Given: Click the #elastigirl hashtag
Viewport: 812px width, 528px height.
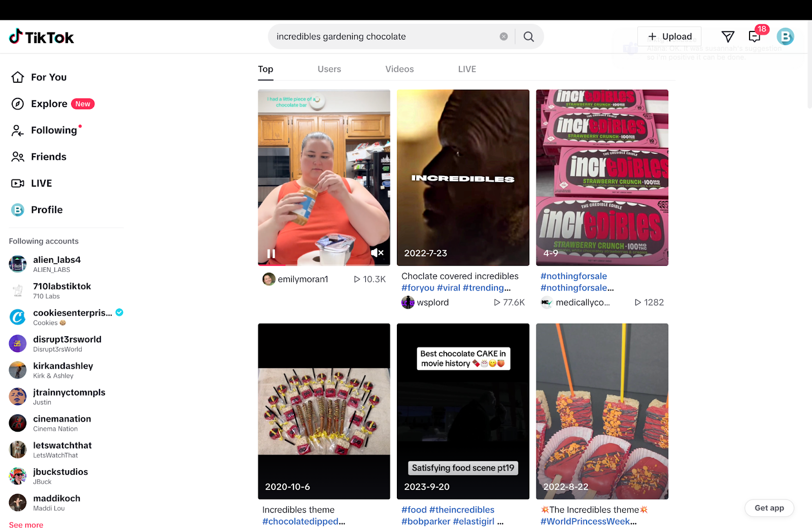Looking at the screenshot, I should coord(473,521).
